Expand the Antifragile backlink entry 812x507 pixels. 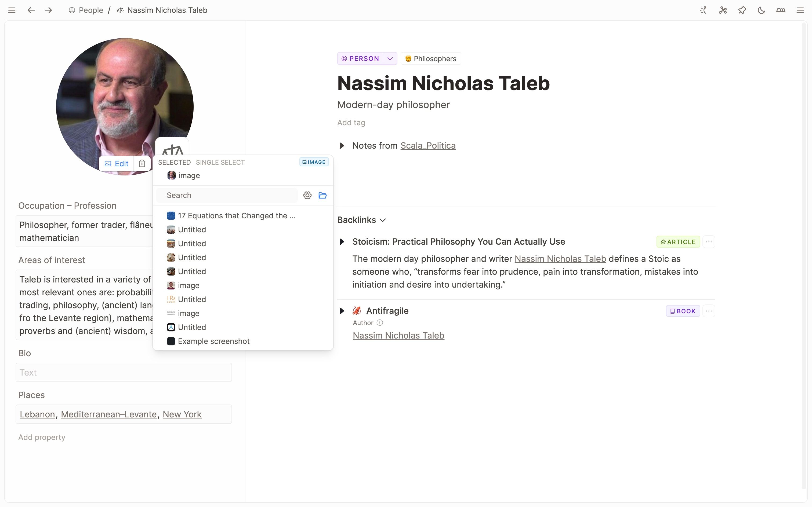(x=342, y=311)
